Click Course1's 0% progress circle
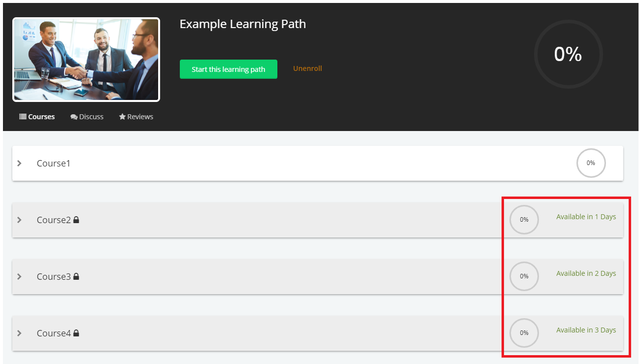This screenshot has width=639, height=364. pyautogui.click(x=591, y=163)
